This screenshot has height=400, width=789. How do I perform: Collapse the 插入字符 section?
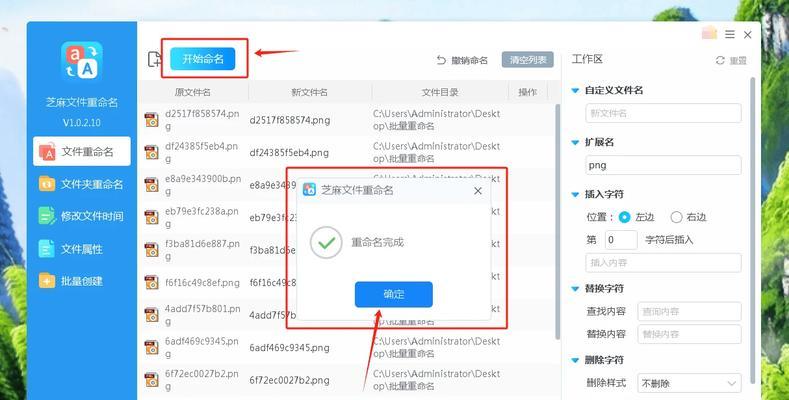coord(575,194)
